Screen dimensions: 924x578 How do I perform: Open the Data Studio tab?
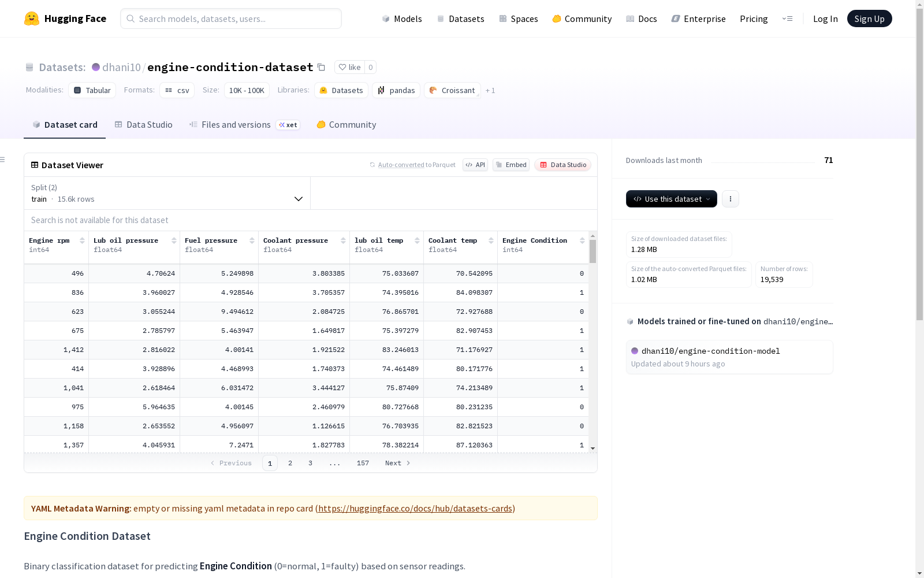[144, 125]
